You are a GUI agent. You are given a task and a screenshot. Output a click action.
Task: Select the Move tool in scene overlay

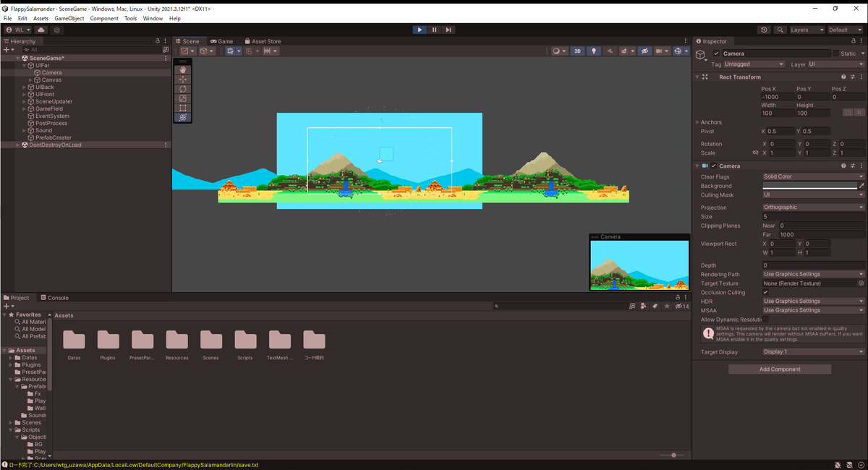[x=183, y=80]
